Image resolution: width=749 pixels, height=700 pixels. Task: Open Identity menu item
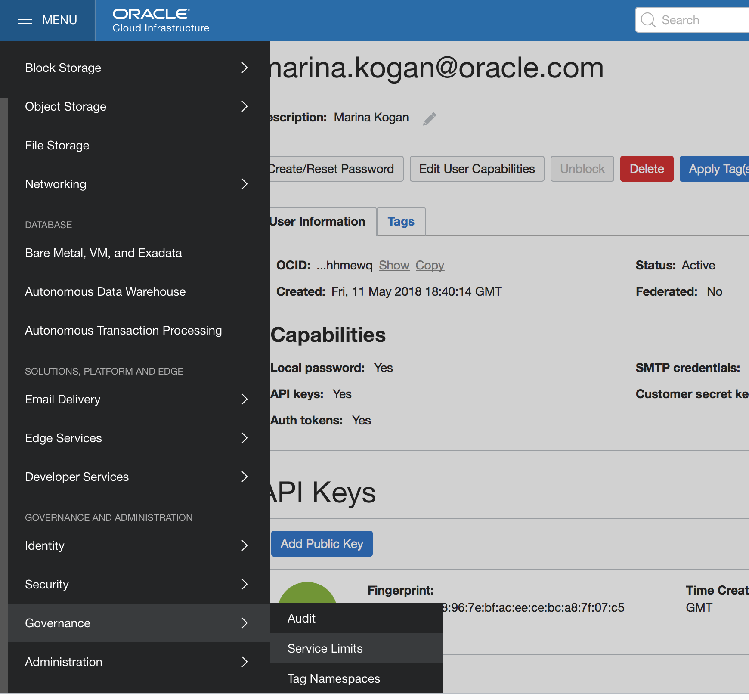(139, 545)
